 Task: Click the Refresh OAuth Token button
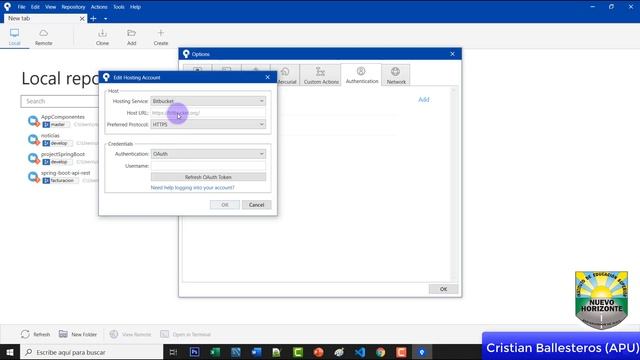click(208, 177)
